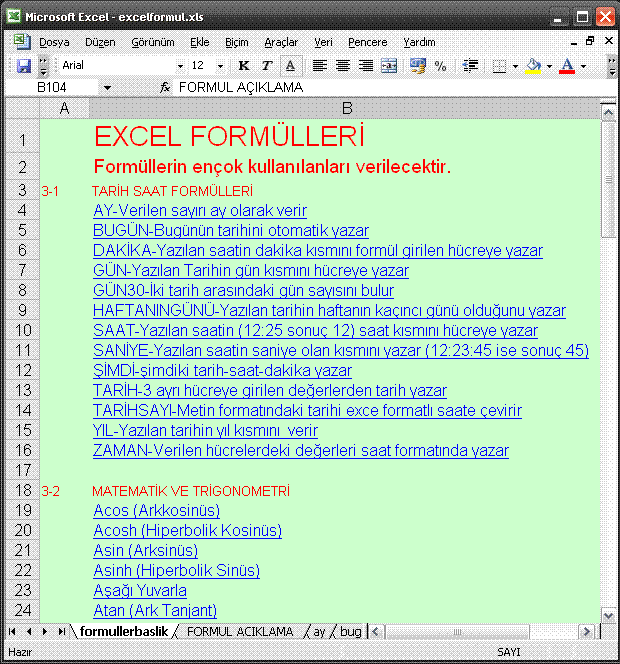Open the Biçim menu
This screenshot has width=620, height=664.
tap(236, 42)
